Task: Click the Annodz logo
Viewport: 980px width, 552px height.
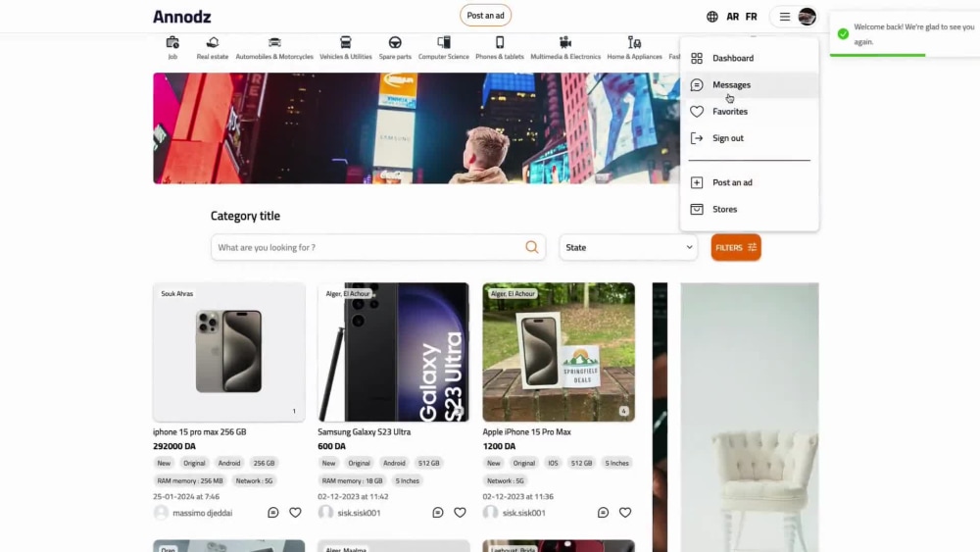Action: 182,17
